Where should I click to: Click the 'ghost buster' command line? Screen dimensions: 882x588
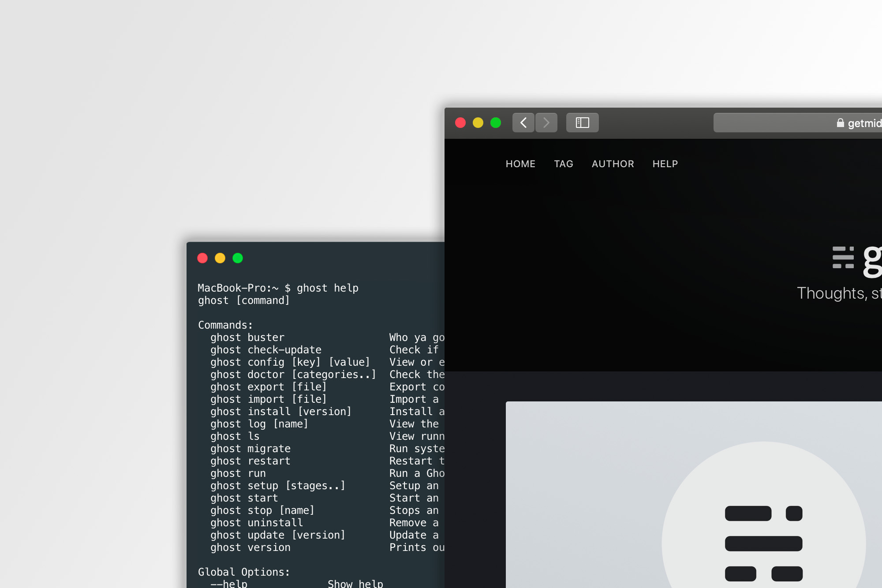pos(247,337)
